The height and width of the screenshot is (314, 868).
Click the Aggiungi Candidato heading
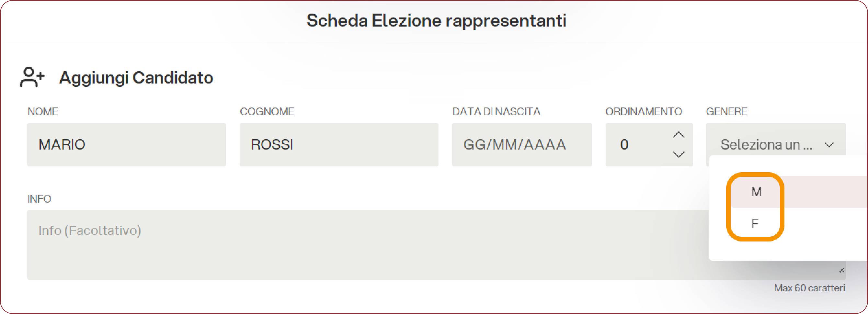(x=136, y=77)
